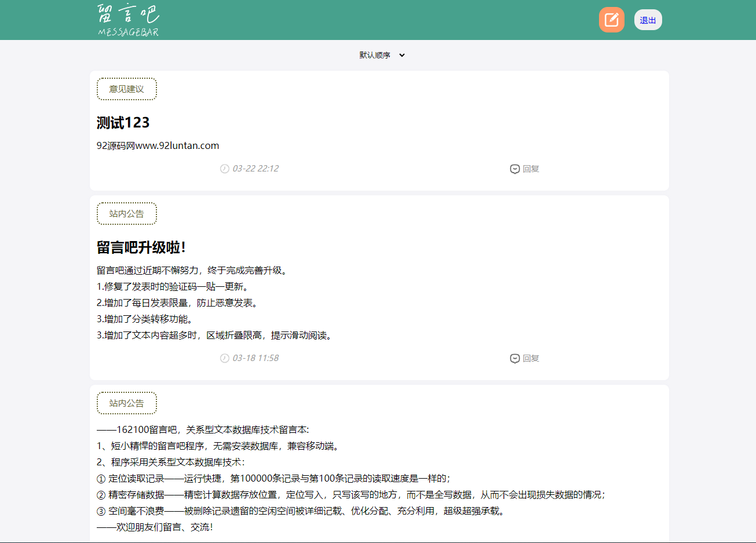Viewport: 756px width, 543px height.
Task: Click the clock icon beside 03-22 22:12
Action: [x=225, y=169]
